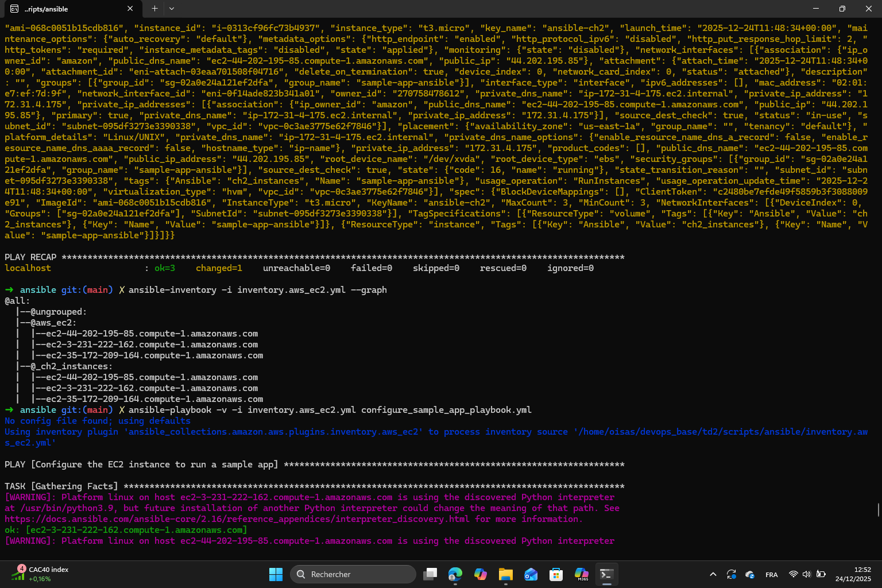The image size is (882, 588).
Task: Open Microsoft Store from the taskbar
Action: [x=556, y=574]
